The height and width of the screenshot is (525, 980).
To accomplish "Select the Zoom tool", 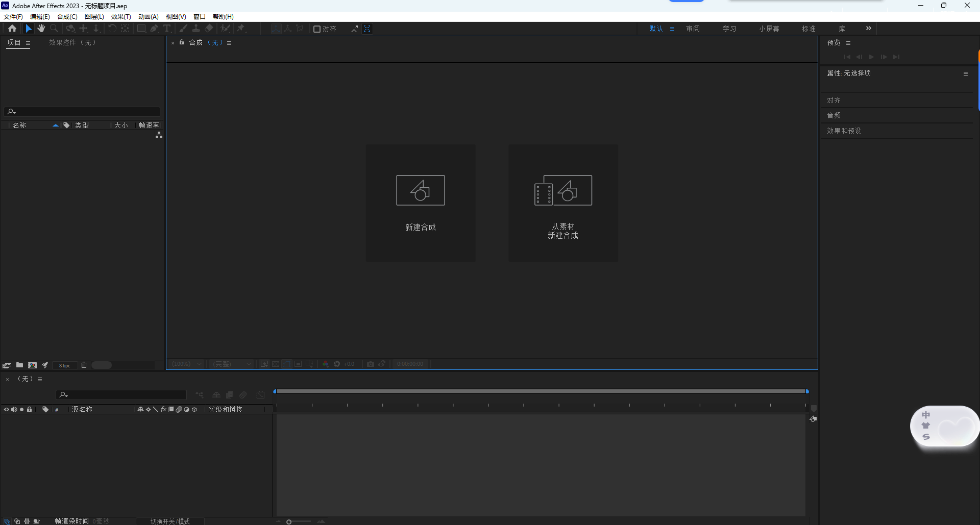I will point(54,29).
